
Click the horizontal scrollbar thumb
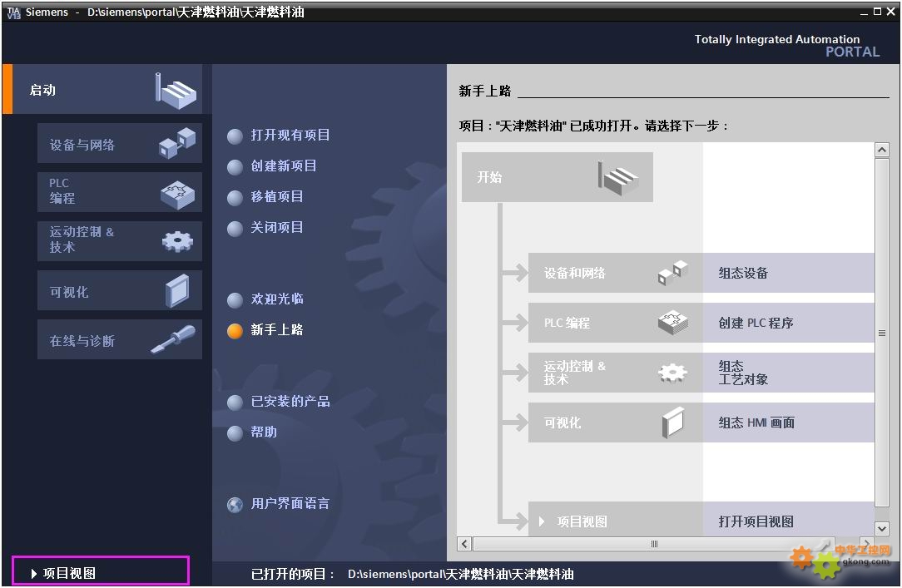point(654,543)
